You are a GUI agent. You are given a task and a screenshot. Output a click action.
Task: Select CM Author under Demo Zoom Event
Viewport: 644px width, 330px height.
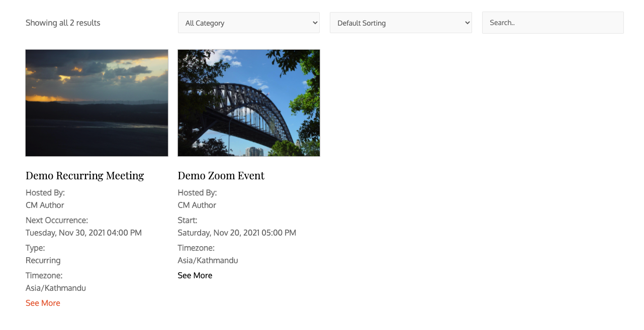pos(197,205)
